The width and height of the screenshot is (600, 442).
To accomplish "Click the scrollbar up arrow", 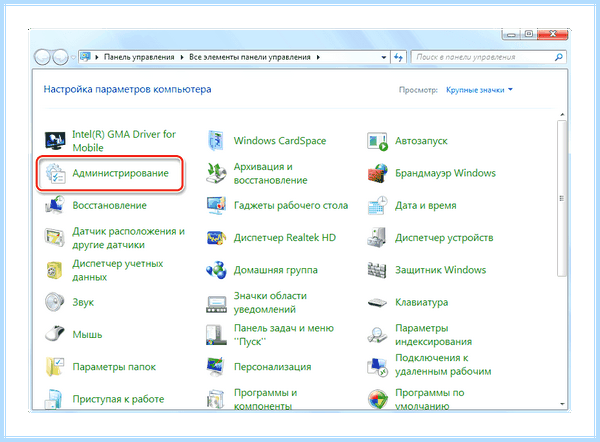I will 562,115.
